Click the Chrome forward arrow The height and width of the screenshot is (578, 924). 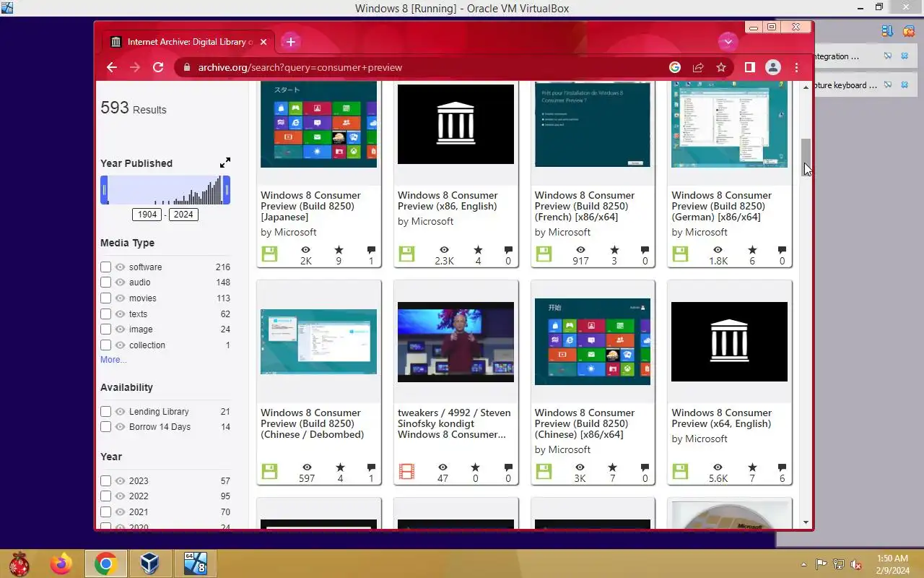click(x=135, y=67)
